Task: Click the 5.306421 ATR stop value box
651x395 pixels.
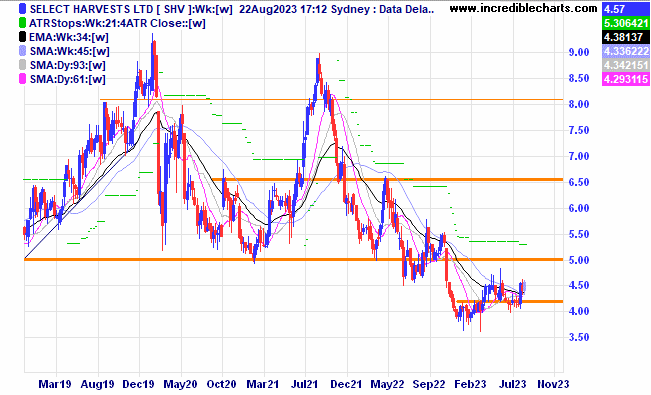Action: coord(625,23)
